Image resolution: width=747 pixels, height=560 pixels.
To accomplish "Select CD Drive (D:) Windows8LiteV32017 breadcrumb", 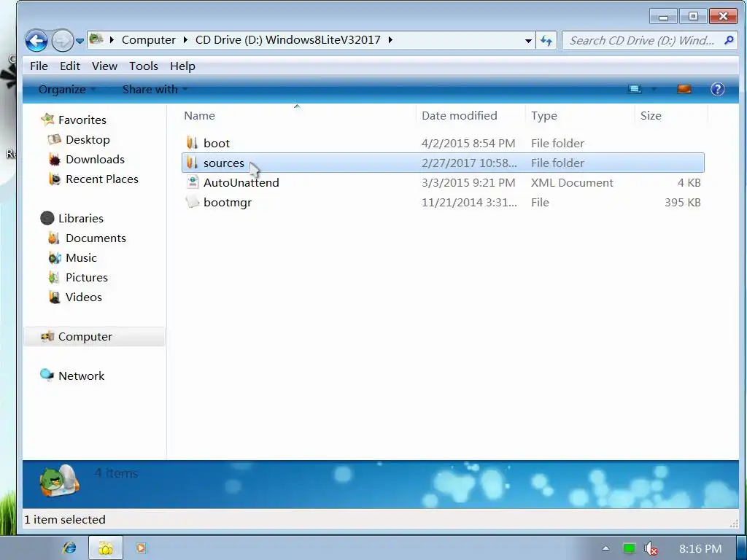I will (x=287, y=40).
